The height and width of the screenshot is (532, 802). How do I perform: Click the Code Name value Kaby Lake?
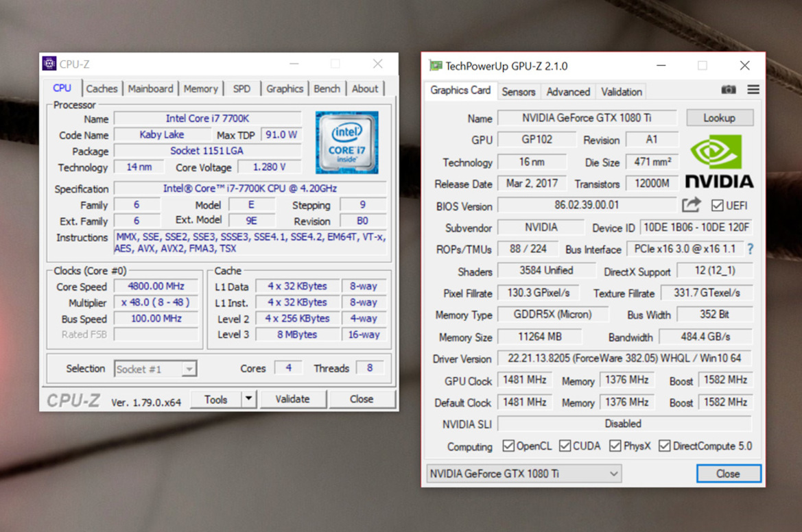click(x=162, y=134)
